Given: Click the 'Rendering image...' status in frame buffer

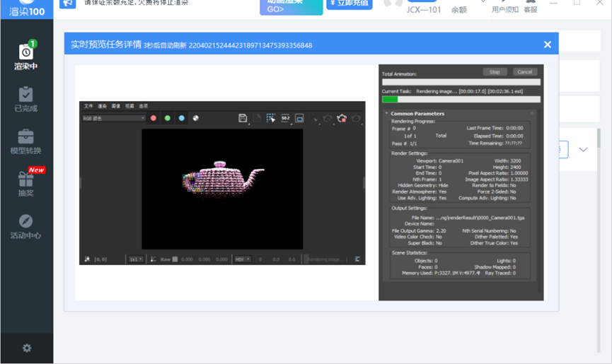Looking at the screenshot, I should 326,259.
